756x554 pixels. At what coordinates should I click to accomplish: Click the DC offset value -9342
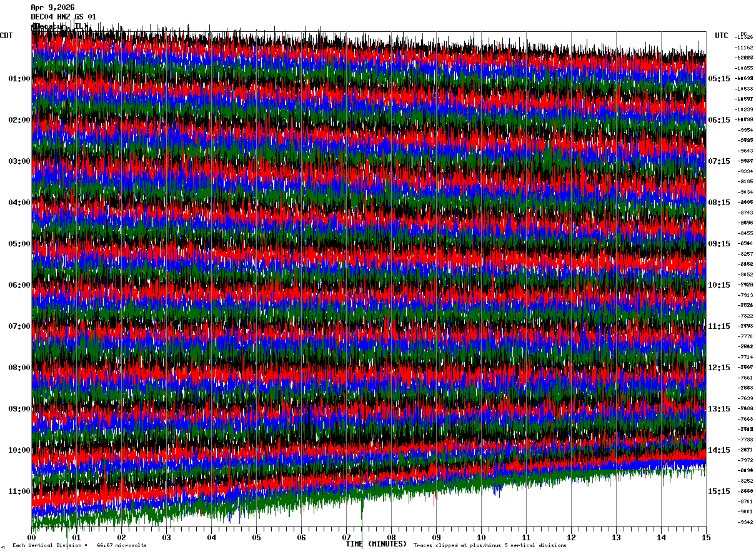pyautogui.click(x=745, y=522)
